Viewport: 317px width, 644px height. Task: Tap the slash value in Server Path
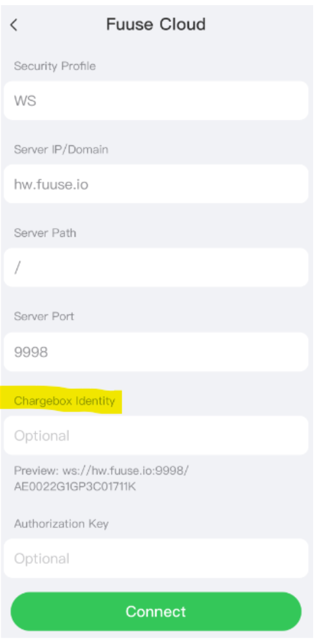click(x=17, y=268)
